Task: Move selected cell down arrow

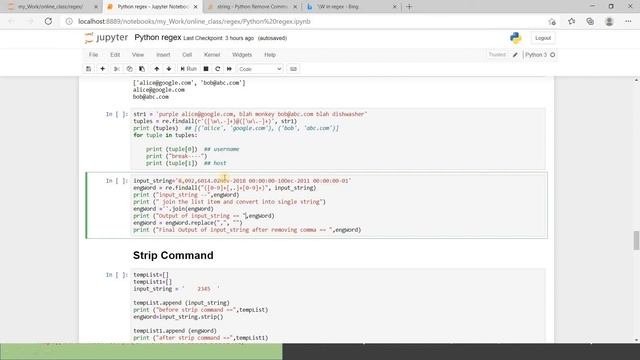Action: pyautogui.click(x=169, y=69)
